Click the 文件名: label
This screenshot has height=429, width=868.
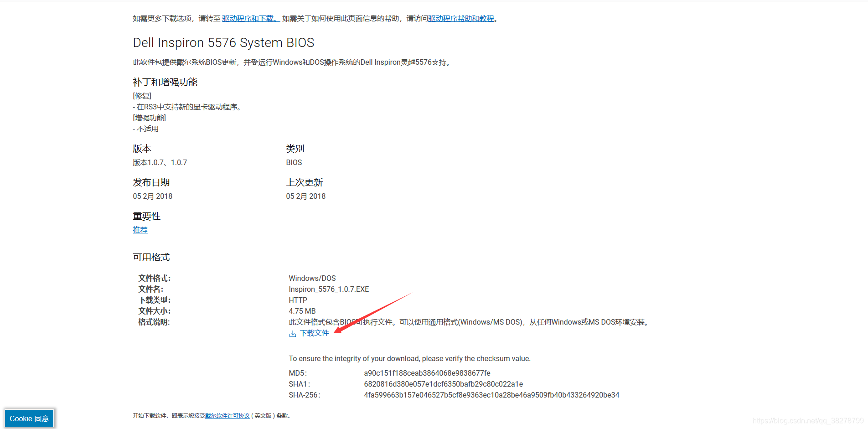[151, 289]
